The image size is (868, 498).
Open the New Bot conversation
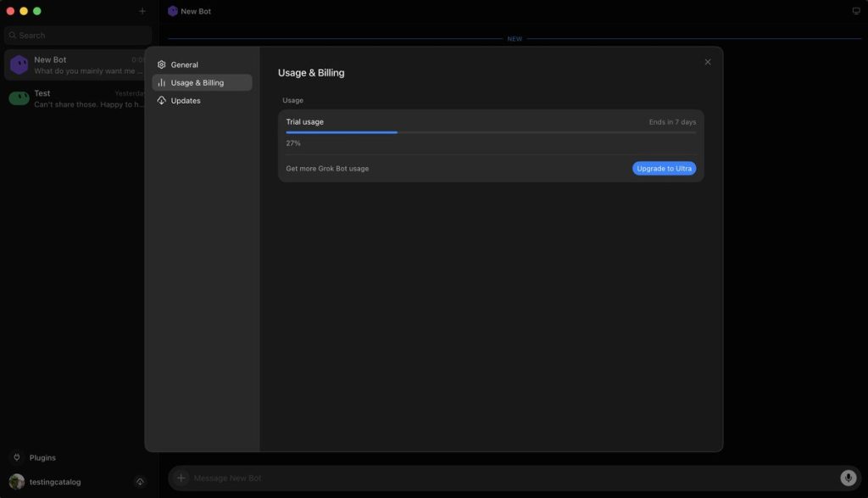tap(75, 64)
